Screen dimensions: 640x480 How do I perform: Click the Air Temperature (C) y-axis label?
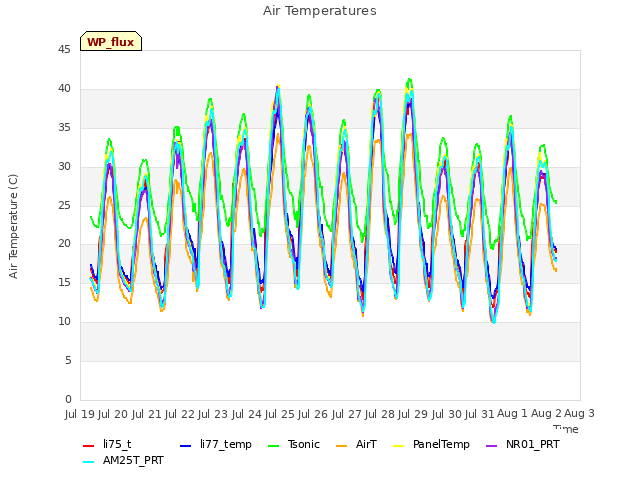[x=13, y=226]
